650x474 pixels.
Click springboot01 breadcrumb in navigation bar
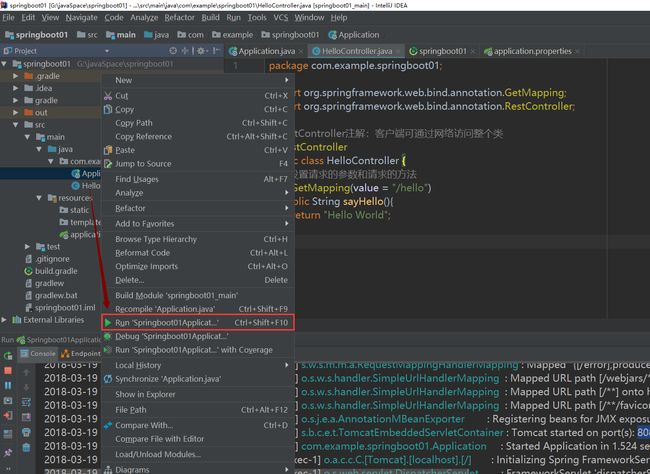click(36, 35)
